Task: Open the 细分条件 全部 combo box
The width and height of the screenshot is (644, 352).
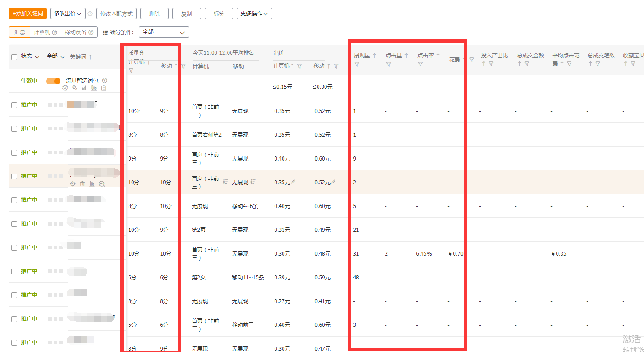Action: (163, 32)
